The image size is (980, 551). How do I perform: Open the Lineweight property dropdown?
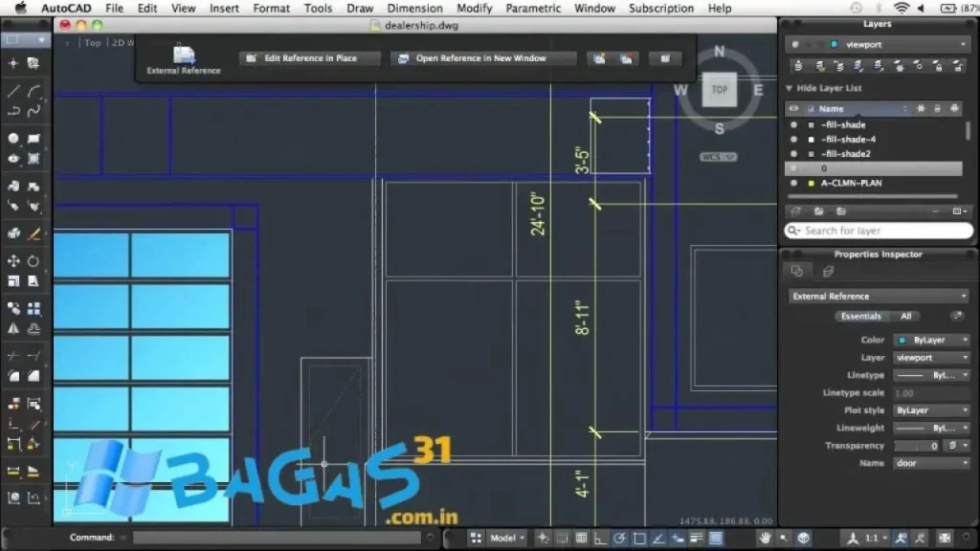click(x=931, y=428)
